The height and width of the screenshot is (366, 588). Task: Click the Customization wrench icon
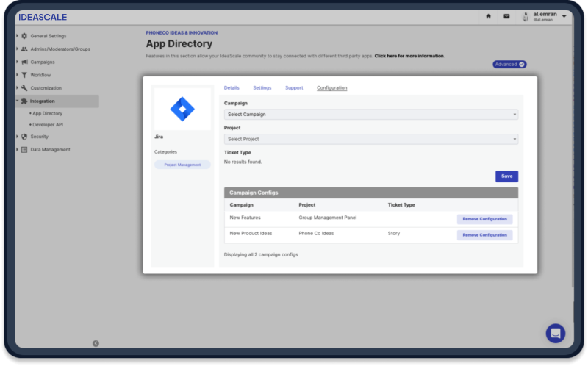[24, 88]
